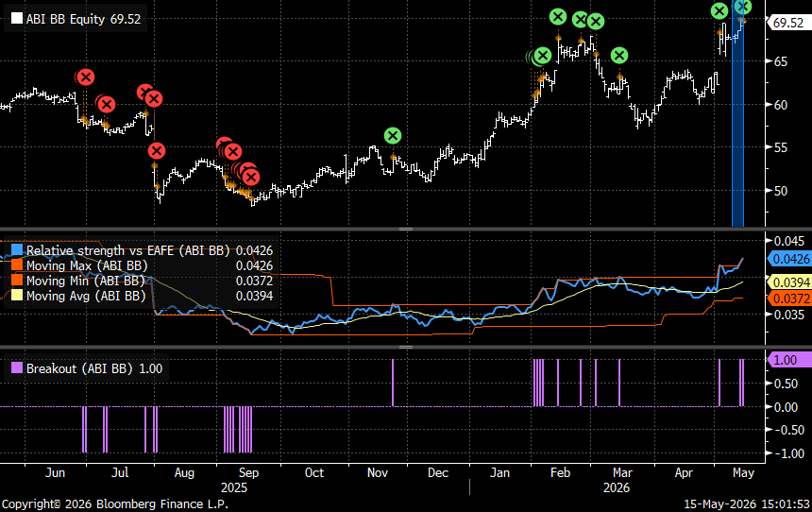Click the -1.00 breakout axis label
Screen dimensions: 812x512
coord(789,453)
